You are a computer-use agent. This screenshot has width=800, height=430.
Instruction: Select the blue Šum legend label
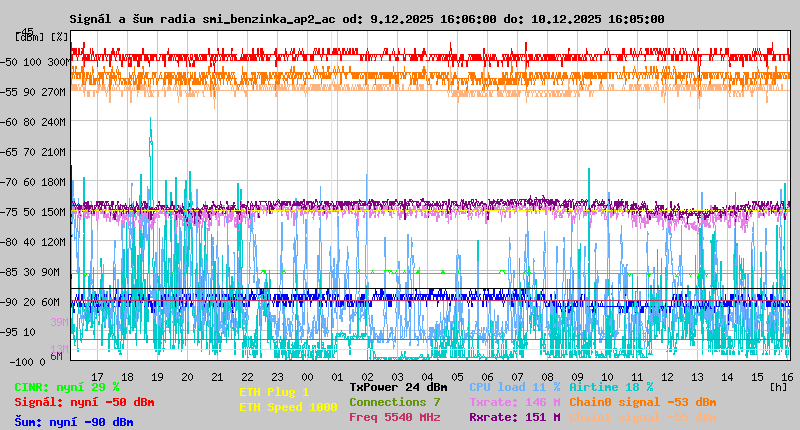tap(74, 422)
